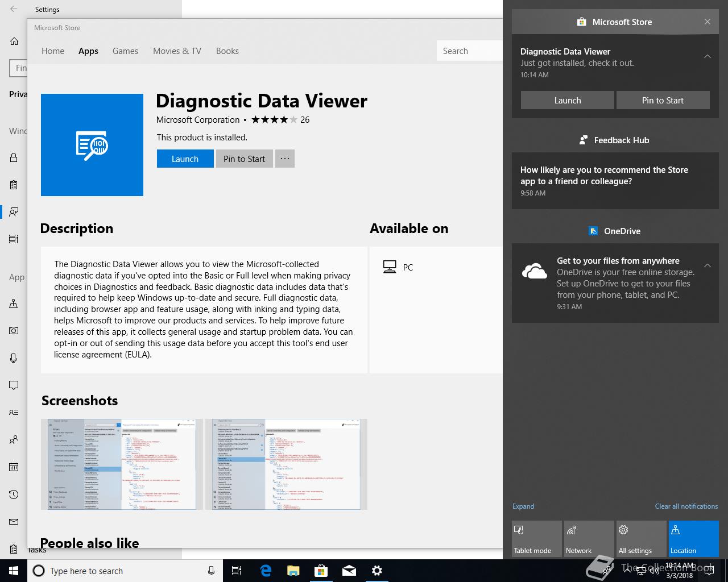Open the speech-bubble Notifications icon in Settings sidebar
Image resolution: width=728 pixels, height=582 pixels.
pyautogui.click(x=14, y=385)
